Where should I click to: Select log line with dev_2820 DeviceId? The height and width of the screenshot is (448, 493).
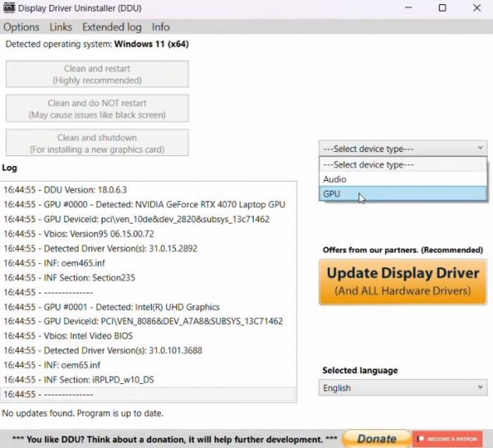(148, 219)
